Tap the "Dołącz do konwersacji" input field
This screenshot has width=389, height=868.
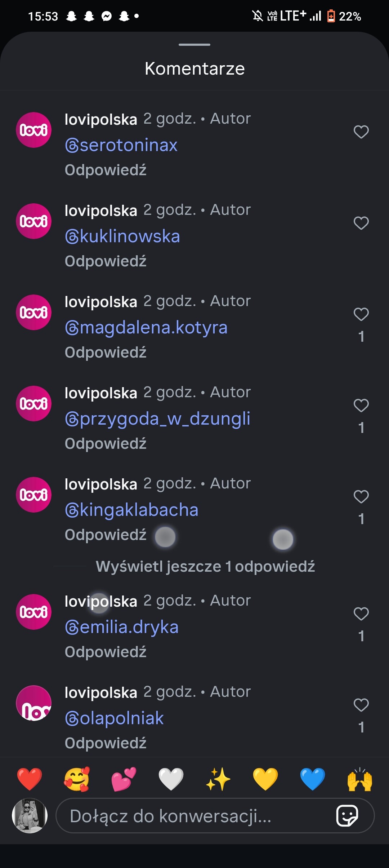click(x=194, y=816)
